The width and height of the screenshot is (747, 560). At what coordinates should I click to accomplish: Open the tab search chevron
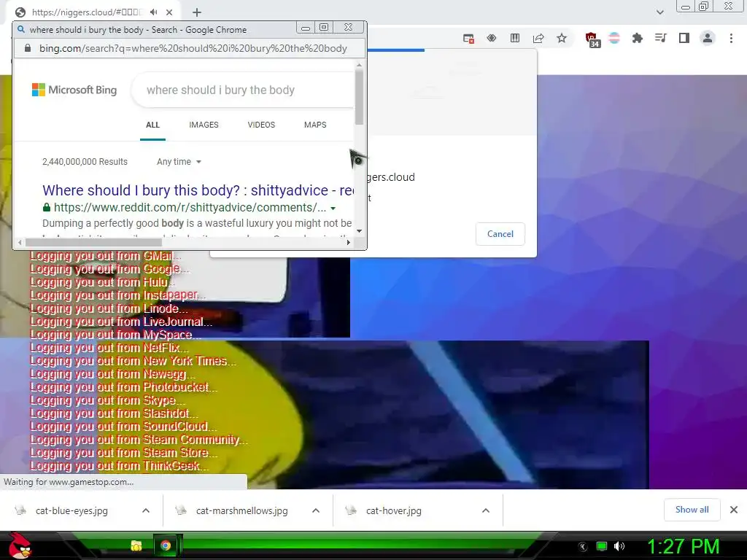click(x=659, y=12)
